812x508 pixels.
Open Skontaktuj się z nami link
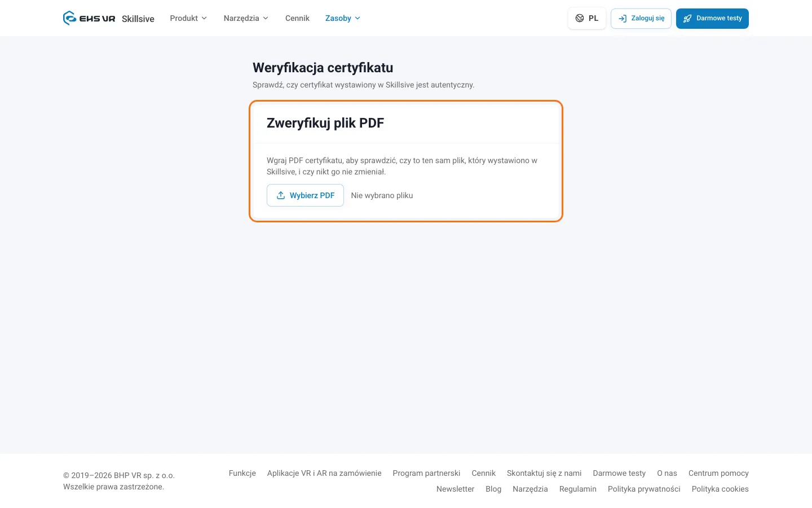coord(544,473)
